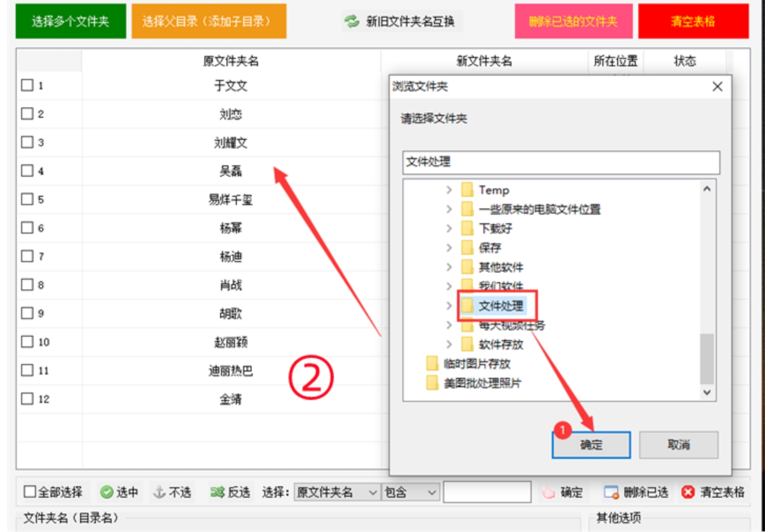Click the 反选 invert selection icon
Viewport: 765px width, 532px height.
pyautogui.click(x=217, y=492)
